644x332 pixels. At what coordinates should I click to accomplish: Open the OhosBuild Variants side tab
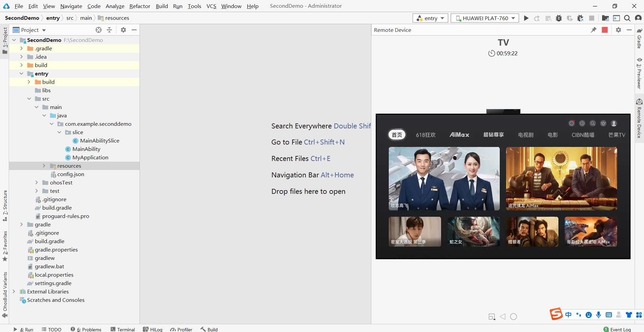(x=5, y=294)
